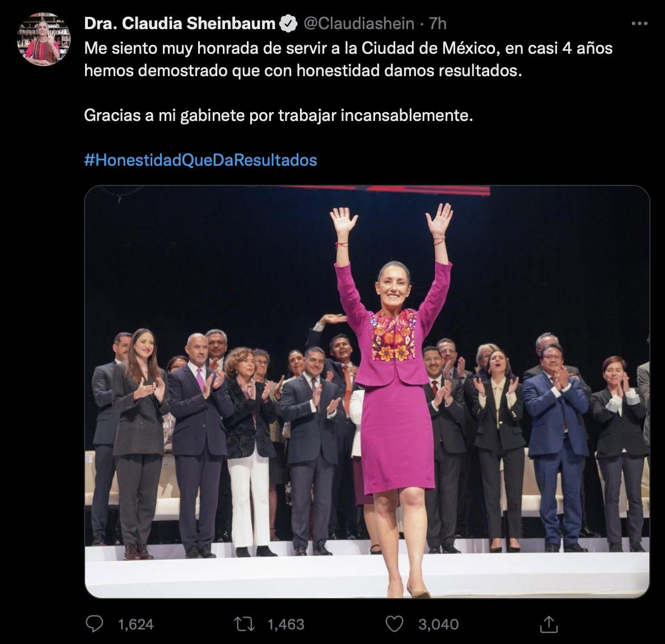The width and height of the screenshot is (665, 644).
Task: Click the woman in white trousers in photo
Action: click(249, 452)
